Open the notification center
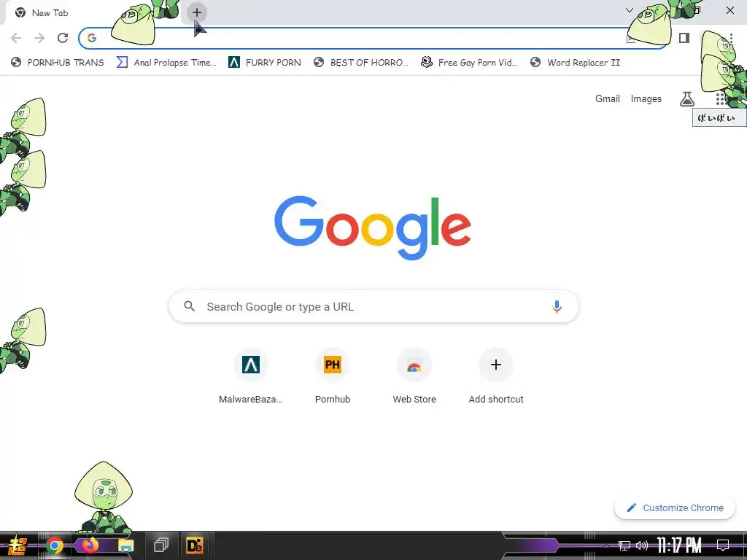 [723, 545]
